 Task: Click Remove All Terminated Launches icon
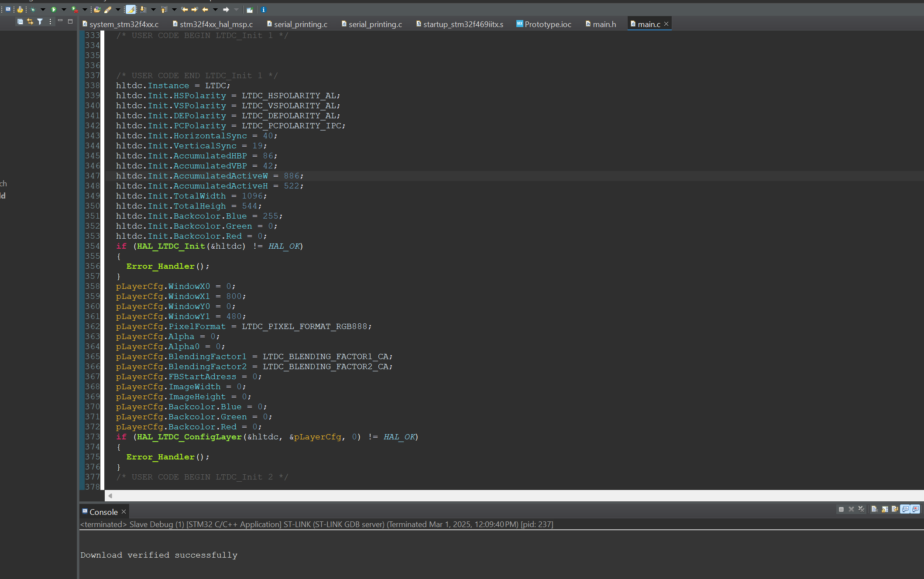tap(861, 509)
